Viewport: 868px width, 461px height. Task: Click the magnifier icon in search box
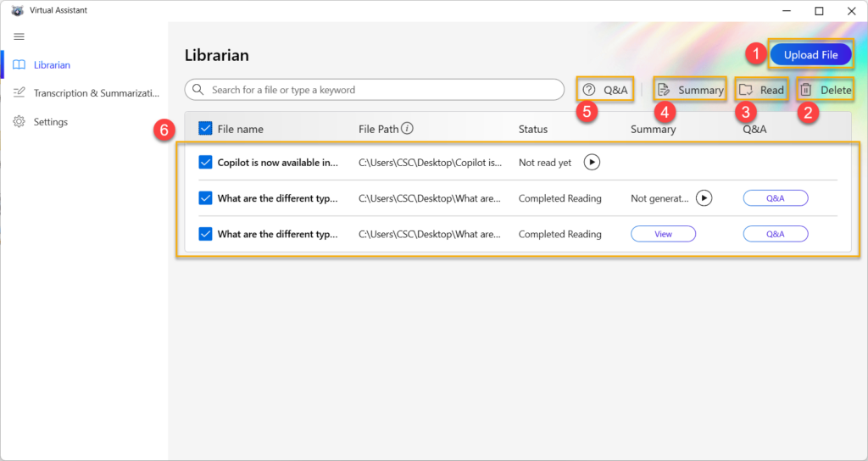click(198, 90)
